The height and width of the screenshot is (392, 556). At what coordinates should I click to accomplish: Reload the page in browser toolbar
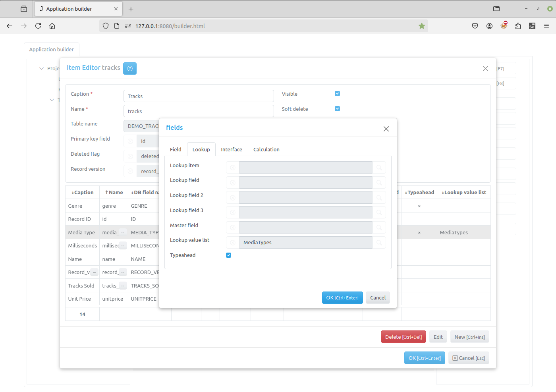(x=38, y=26)
